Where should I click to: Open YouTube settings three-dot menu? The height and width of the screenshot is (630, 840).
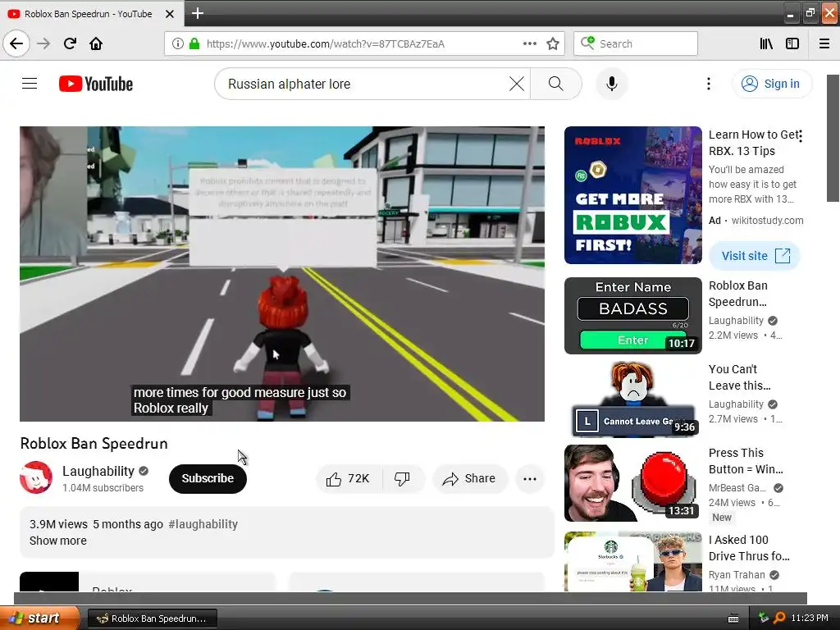[708, 84]
